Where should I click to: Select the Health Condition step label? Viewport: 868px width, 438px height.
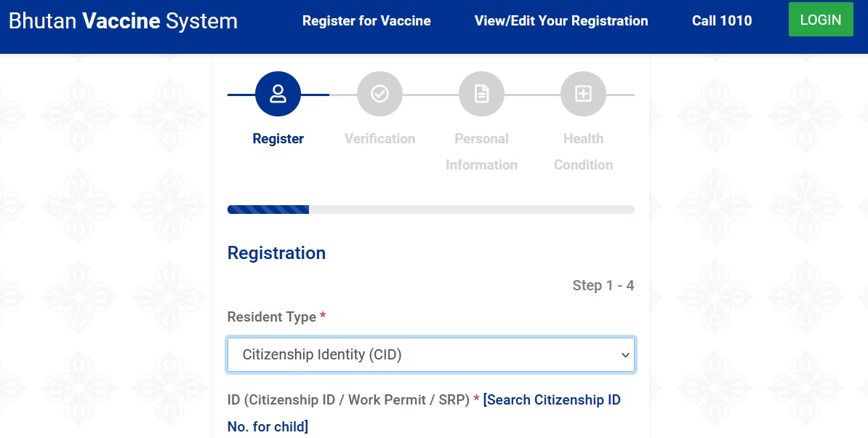pos(583,151)
